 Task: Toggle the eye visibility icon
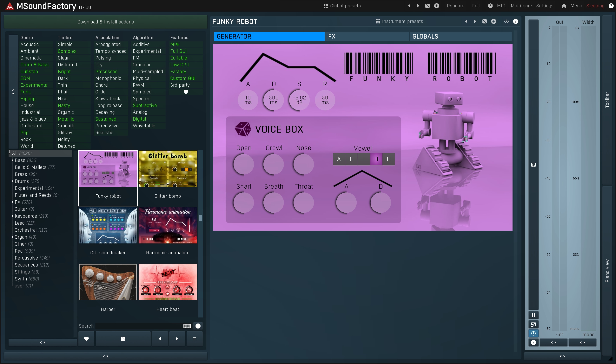pyautogui.click(x=506, y=21)
